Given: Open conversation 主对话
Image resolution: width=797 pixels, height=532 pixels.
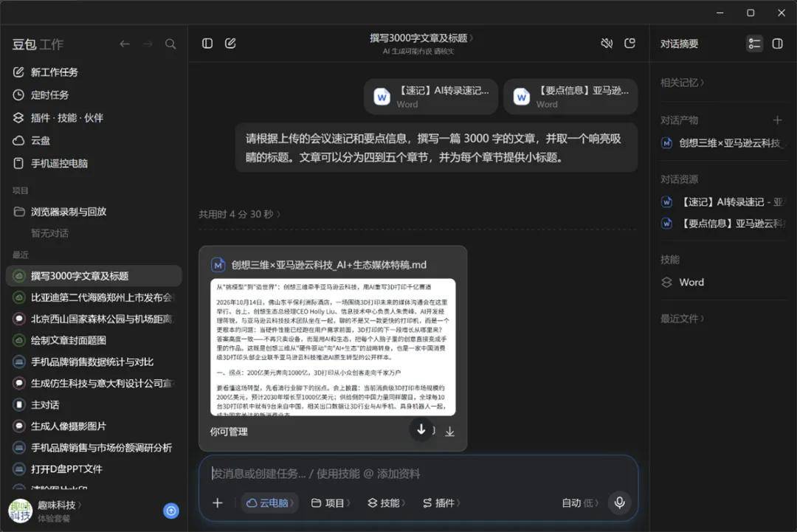Looking at the screenshot, I should [94, 405].
